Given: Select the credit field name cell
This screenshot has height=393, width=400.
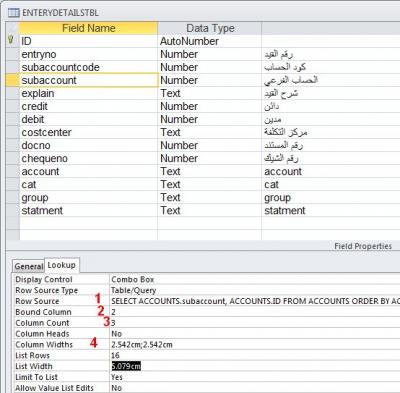Looking at the screenshot, I should 88,106.
